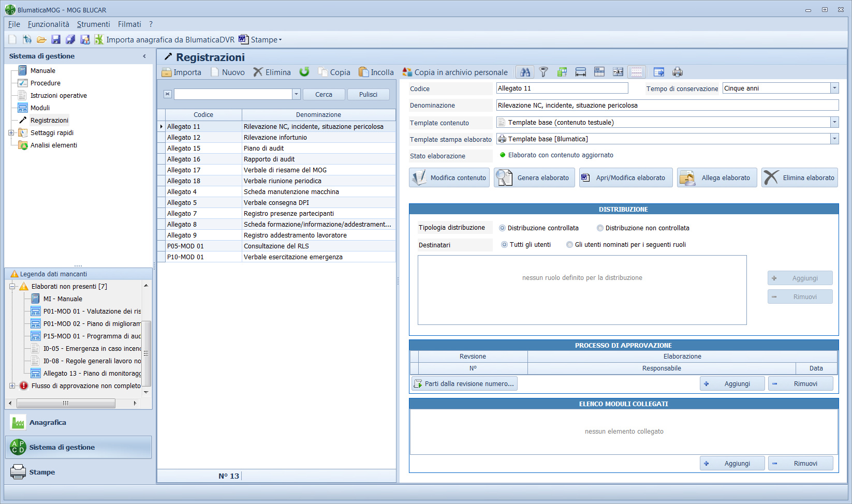Screen dimensions: 852x504
Task: Expand Settaggi rapidi tree node
Action: coord(11,133)
